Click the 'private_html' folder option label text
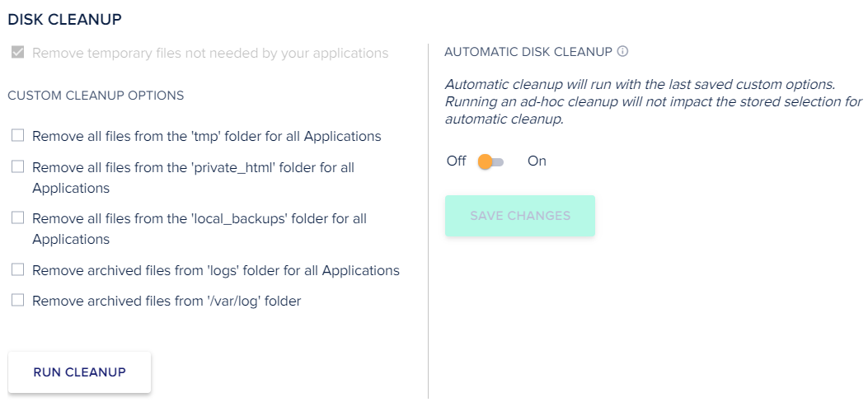The width and height of the screenshot is (868, 402). [193, 167]
